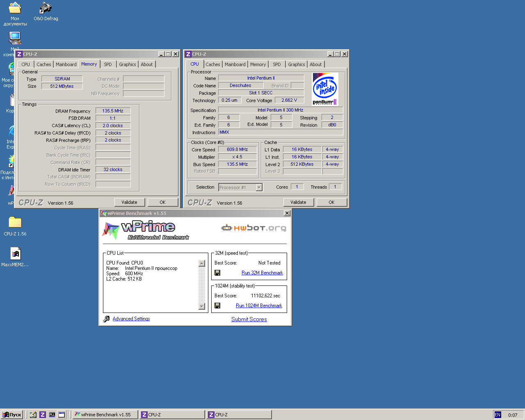
Task: Activate the first CPU-Z taskbar button
Action: click(x=172, y=415)
